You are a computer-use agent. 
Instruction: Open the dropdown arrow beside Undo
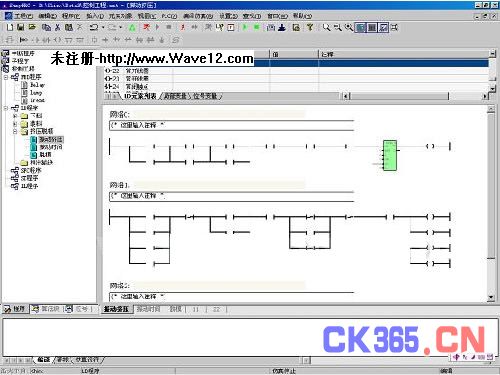(x=103, y=27)
